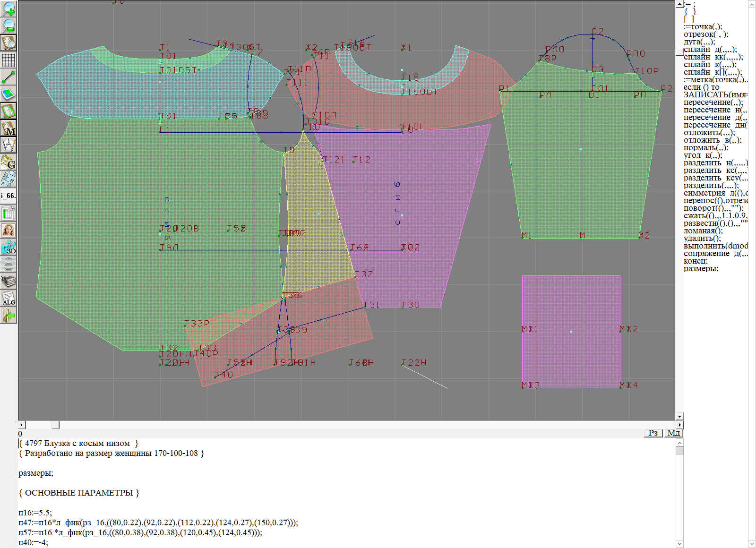Click the woman portrait icon
The height and width of the screenshot is (548, 756).
pos(9,230)
